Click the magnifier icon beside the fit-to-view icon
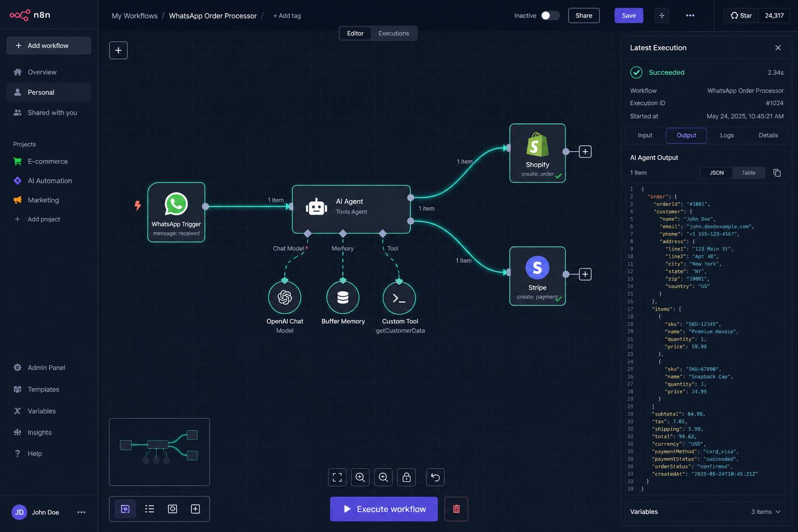 360,477
